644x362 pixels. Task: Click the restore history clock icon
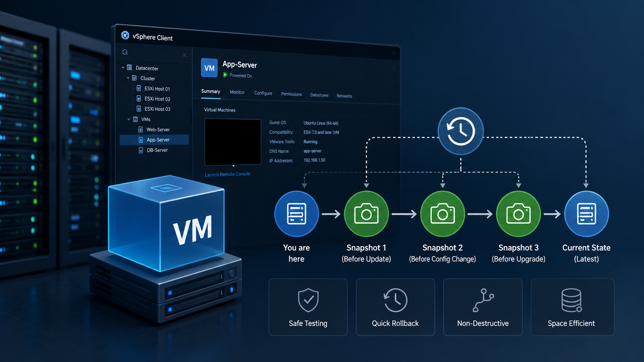pos(460,131)
